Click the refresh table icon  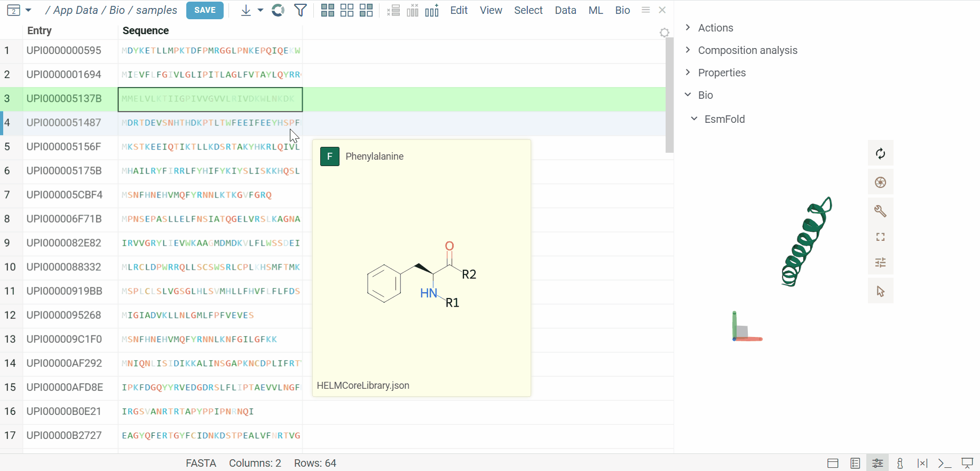click(x=278, y=10)
